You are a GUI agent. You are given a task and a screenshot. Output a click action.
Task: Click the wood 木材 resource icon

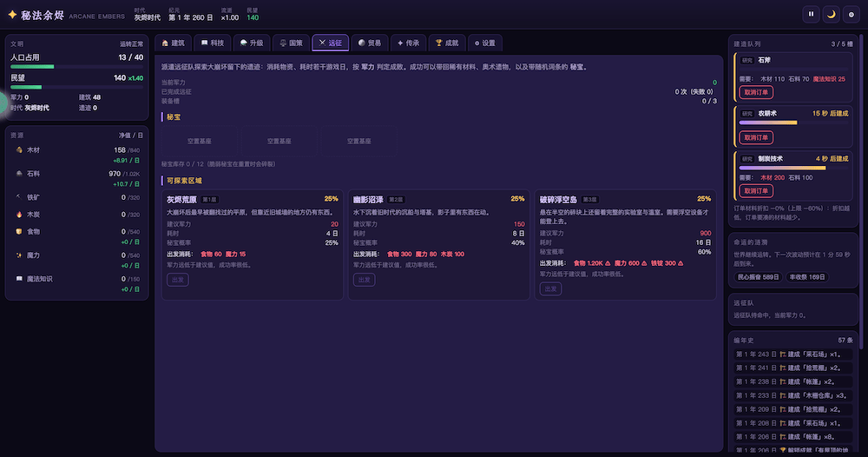(19, 150)
